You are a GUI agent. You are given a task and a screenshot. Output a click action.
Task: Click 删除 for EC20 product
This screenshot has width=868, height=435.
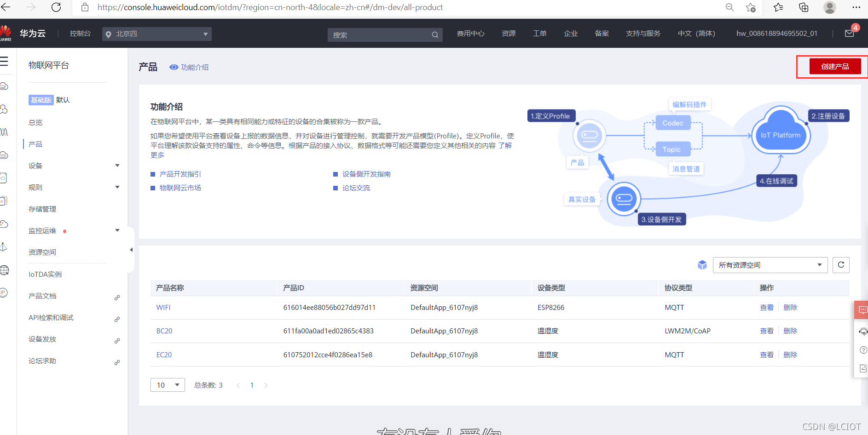tap(790, 355)
